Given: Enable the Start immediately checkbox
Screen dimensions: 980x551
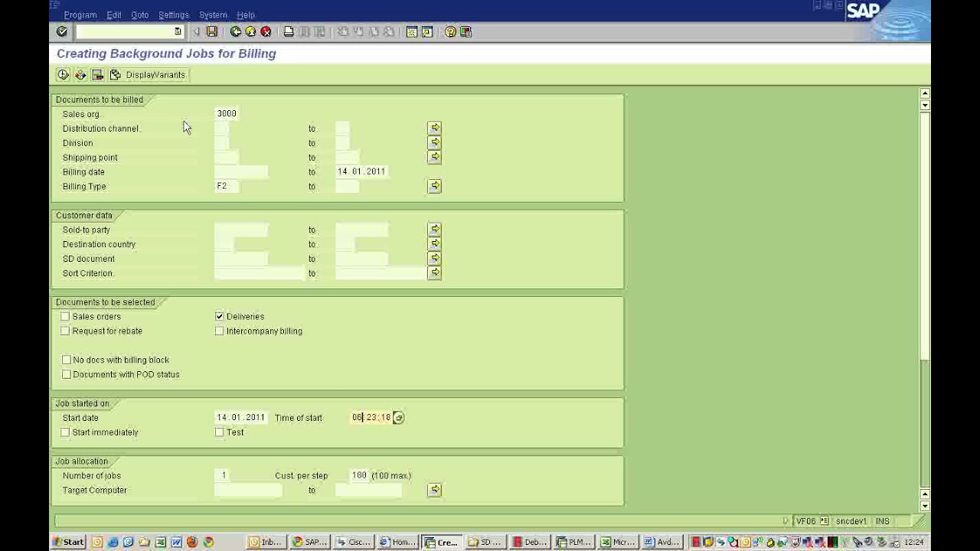Looking at the screenshot, I should pyautogui.click(x=65, y=432).
